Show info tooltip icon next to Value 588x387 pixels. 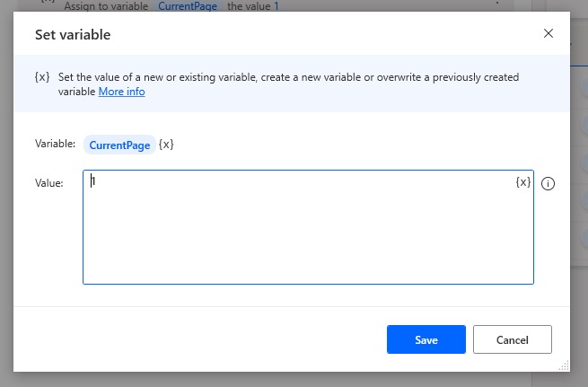tap(548, 183)
